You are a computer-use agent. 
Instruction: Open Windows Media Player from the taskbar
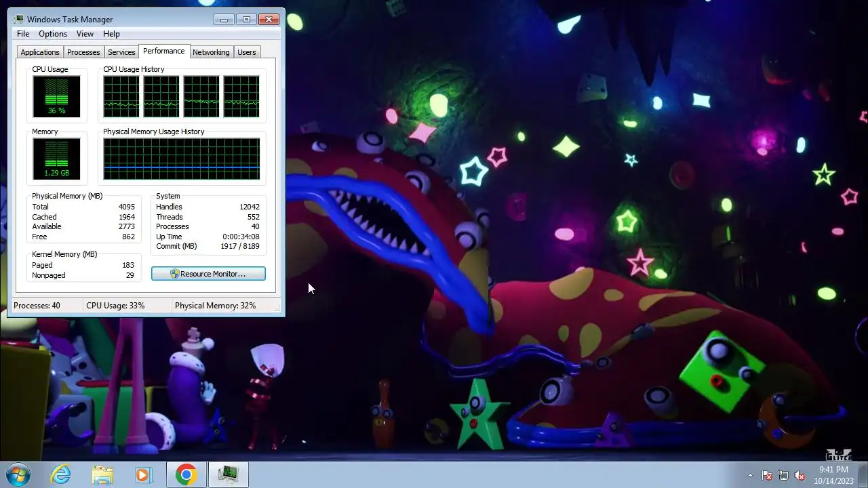click(x=143, y=474)
